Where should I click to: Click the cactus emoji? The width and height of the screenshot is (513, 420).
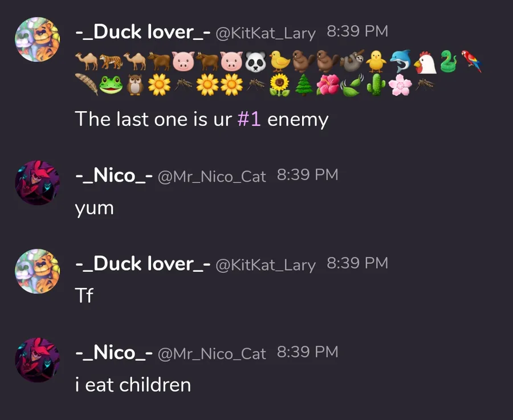point(376,85)
